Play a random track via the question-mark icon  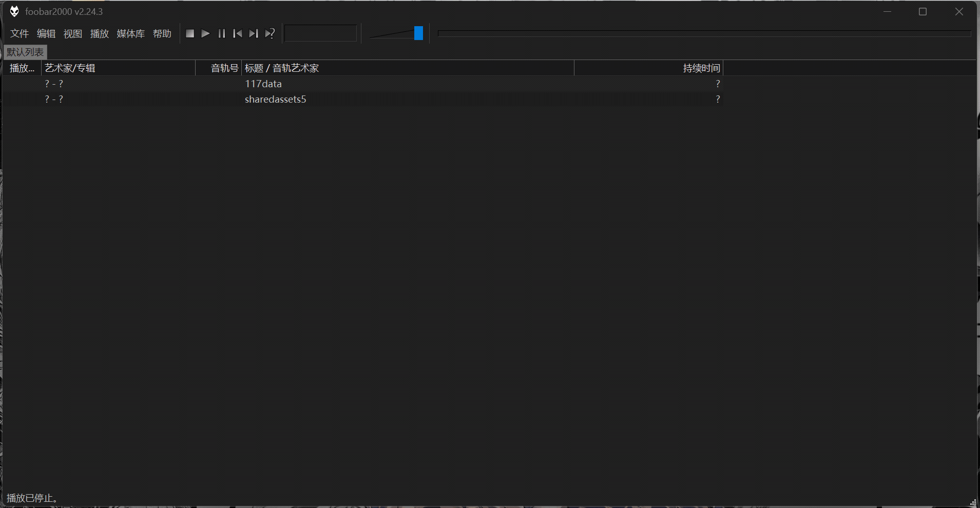(x=270, y=33)
